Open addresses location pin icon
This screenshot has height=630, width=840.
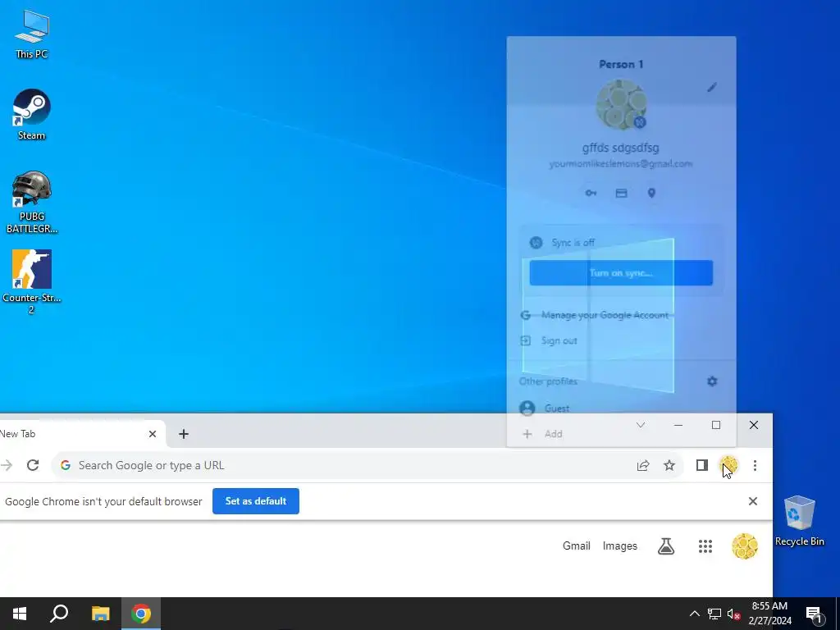(x=651, y=194)
